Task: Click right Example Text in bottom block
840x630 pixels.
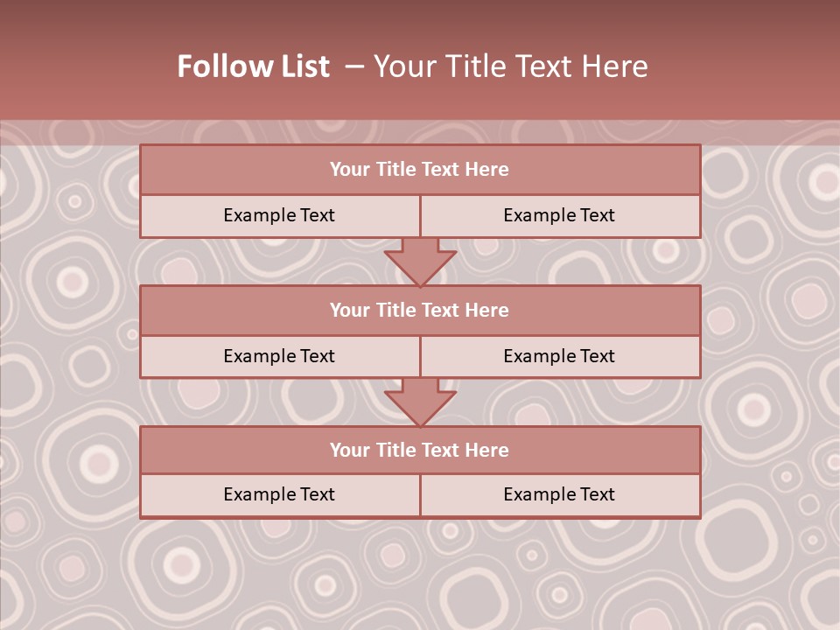Action: pos(559,495)
